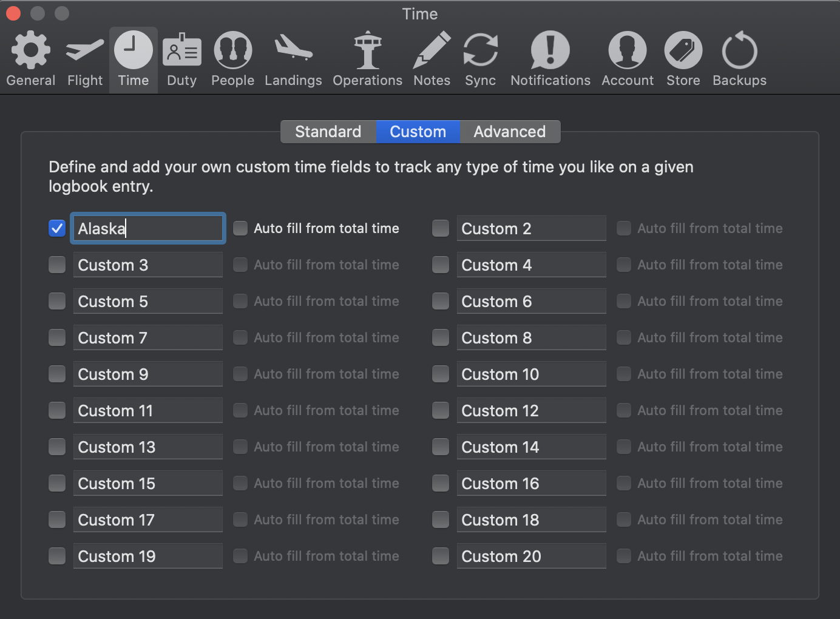Viewport: 840px width, 619px height.
Task: Enable the Custom 13 checkbox
Action: [x=57, y=447]
